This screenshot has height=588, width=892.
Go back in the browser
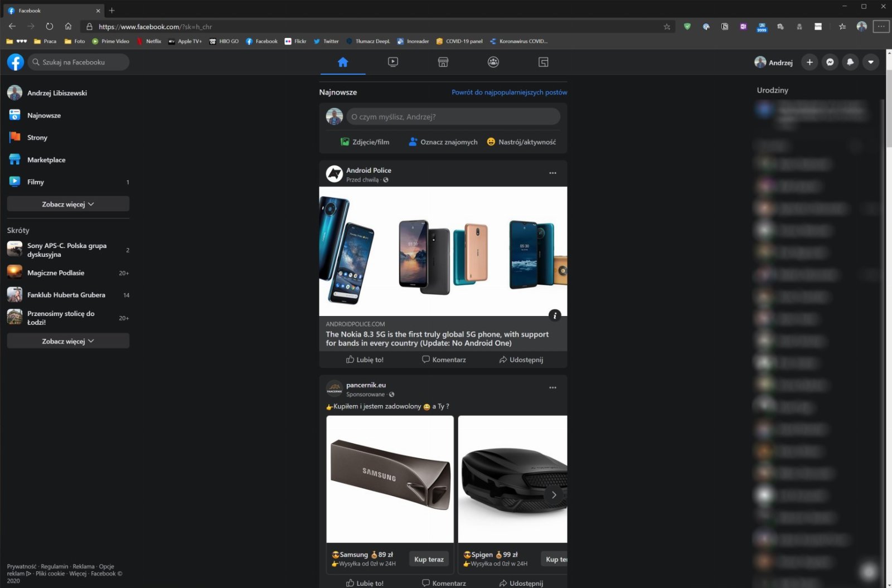[12, 26]
